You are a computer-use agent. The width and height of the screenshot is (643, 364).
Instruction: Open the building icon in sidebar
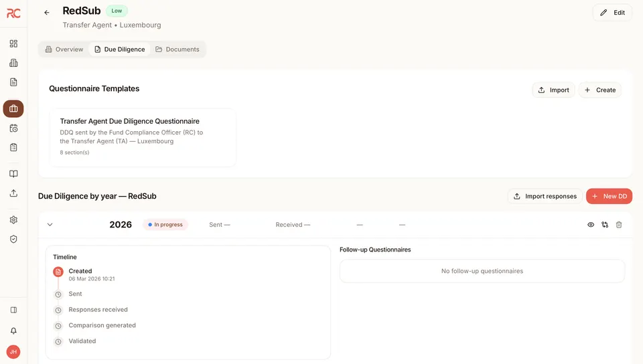[x=13, y=63]
